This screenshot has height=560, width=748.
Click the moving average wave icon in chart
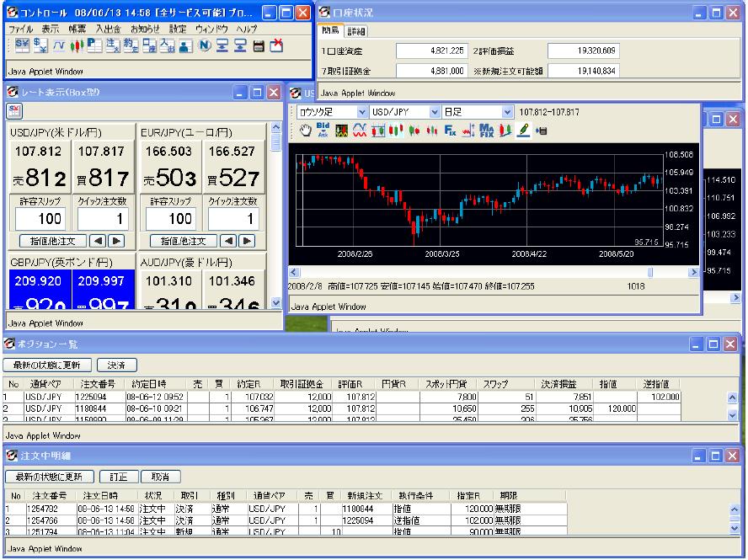(360, 131)
